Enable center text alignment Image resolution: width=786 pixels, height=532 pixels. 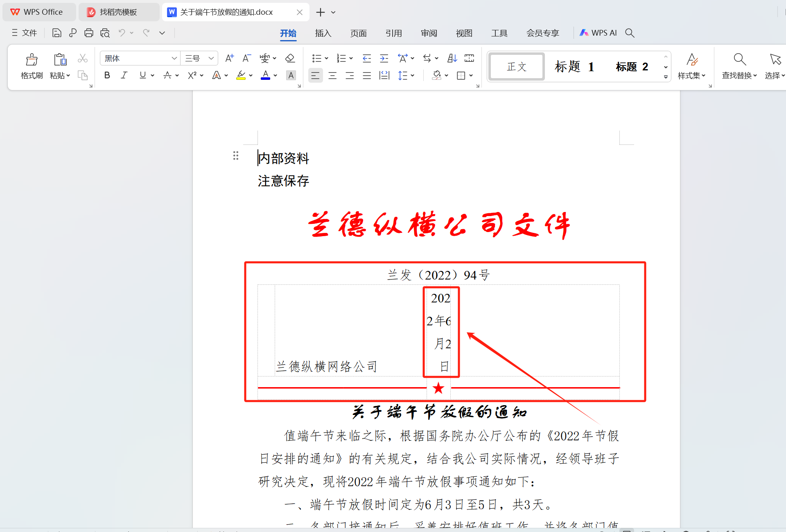point(332,75)
